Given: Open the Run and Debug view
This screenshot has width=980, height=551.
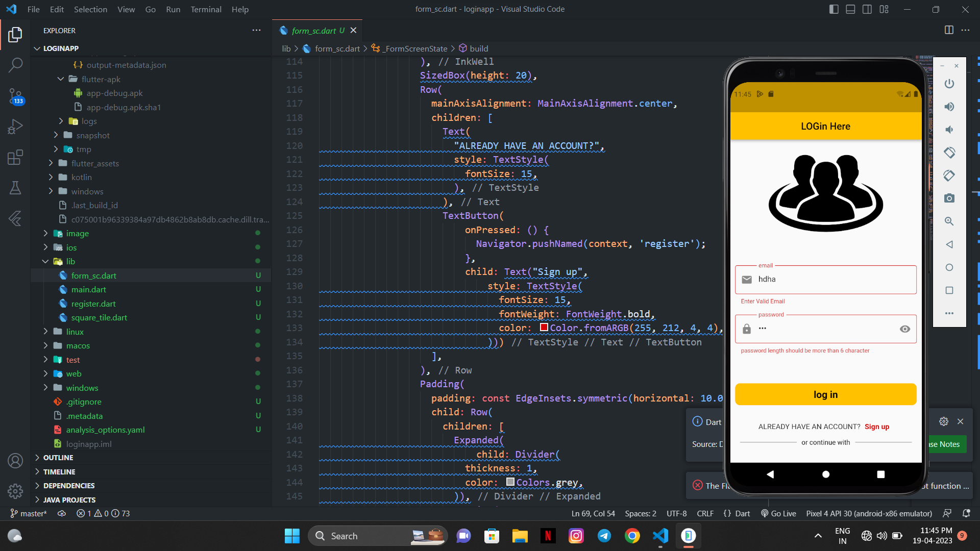Looking at the screenshot, I should 15,127.
